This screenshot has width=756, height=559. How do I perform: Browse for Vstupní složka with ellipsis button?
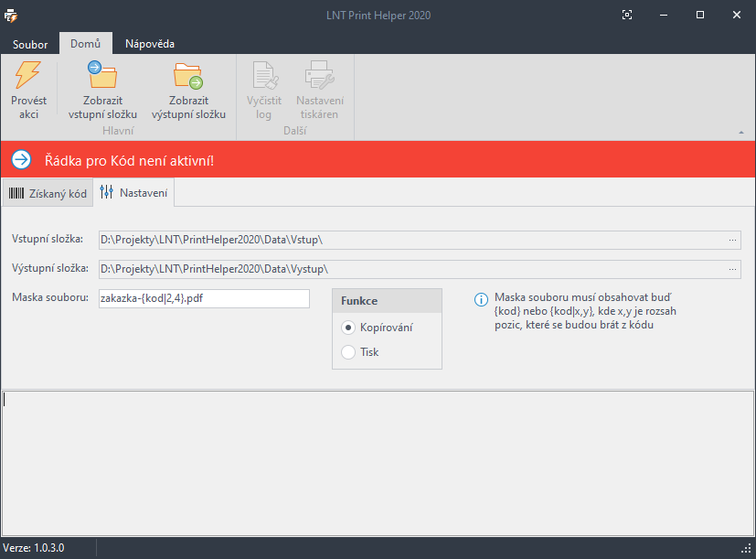733,240
